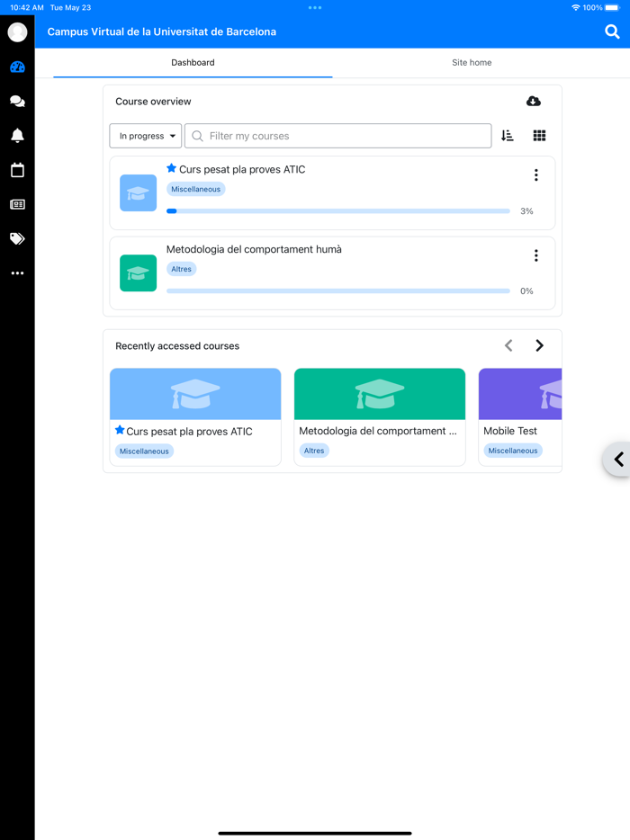The width and height of the screenshot is (630, 840).
Task: Open options menu for Metodologia del comportament humà
Action: click(x=535, y=255)
